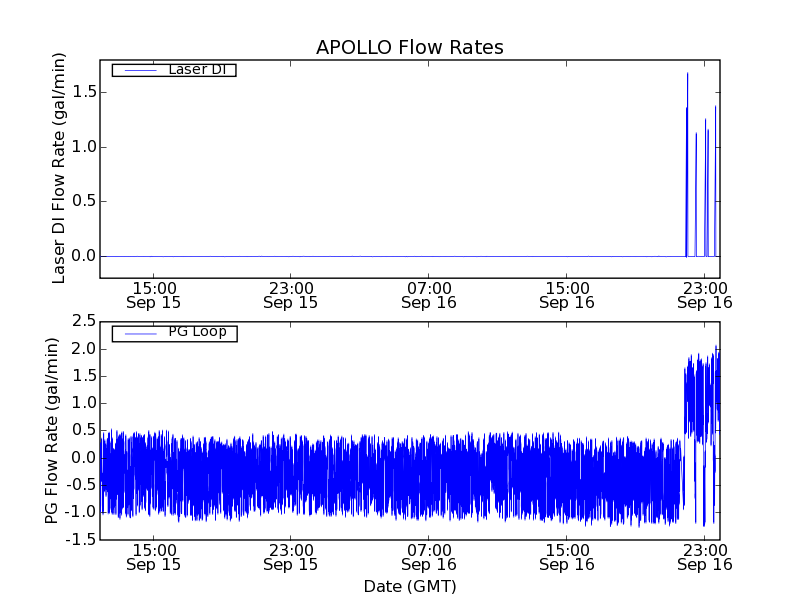
Task: Click the 0.0 tick label on PG plot
Action: (84, 458)
